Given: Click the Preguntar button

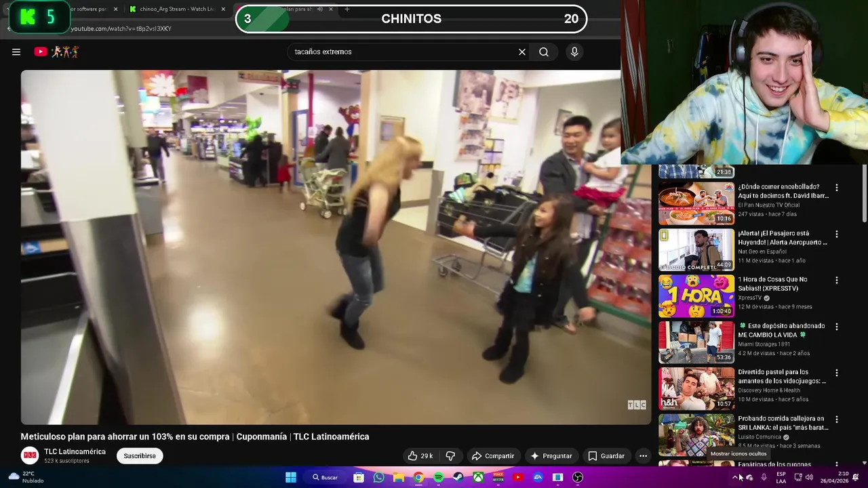Looking at the screenshot, I should pos(551,456).
